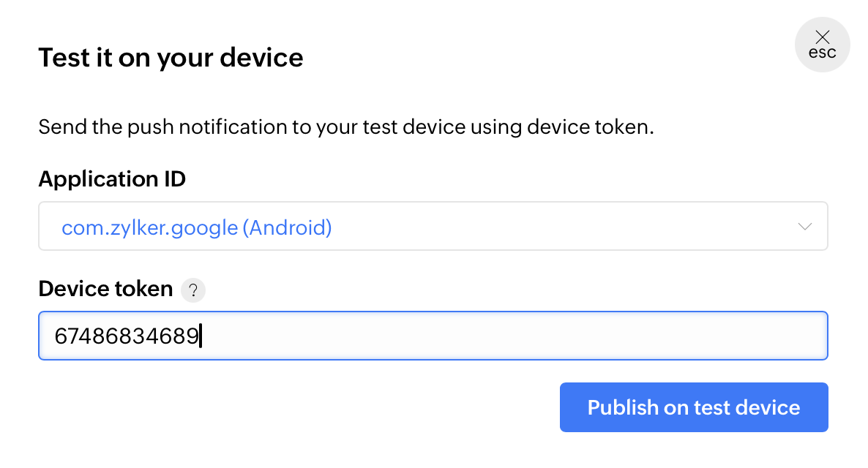Close the dialog with the esc button
This screenshot has width=868, height=468.
click(822, 45)
